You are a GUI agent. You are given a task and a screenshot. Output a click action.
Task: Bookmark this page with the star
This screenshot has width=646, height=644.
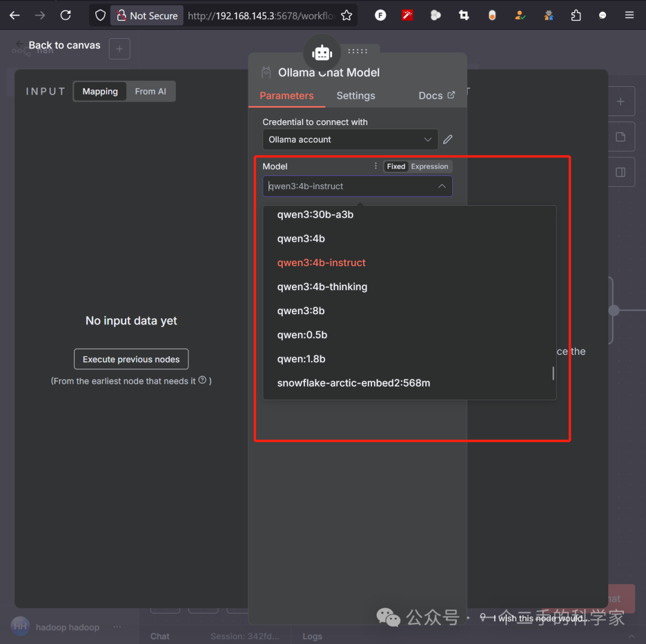[x=346, y=16]
